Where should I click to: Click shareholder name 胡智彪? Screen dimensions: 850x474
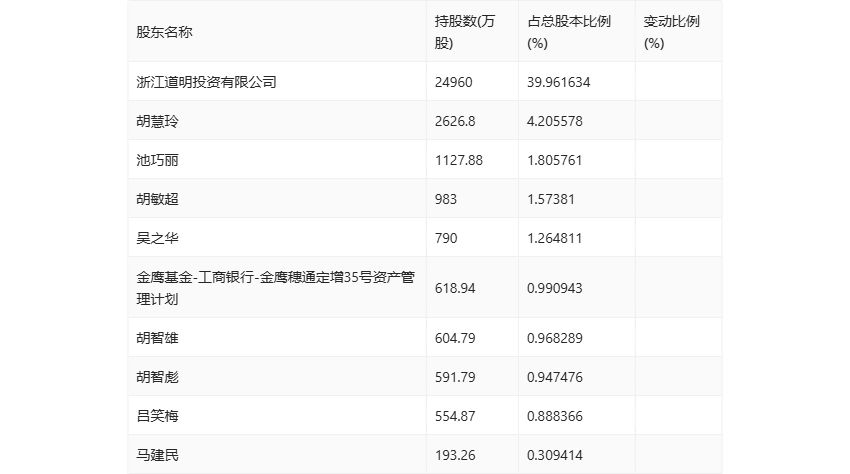pyautogui.click(x=157, y=377)
